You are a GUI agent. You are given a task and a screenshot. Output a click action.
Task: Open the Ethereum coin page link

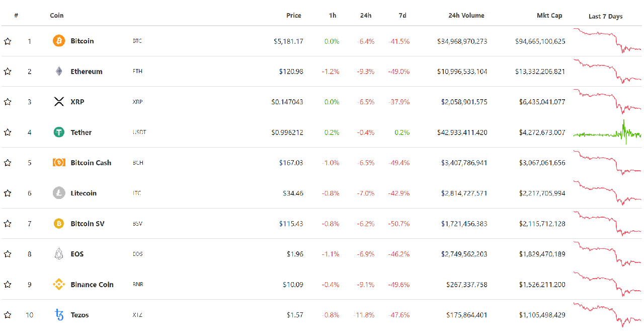tap(87, 72)
